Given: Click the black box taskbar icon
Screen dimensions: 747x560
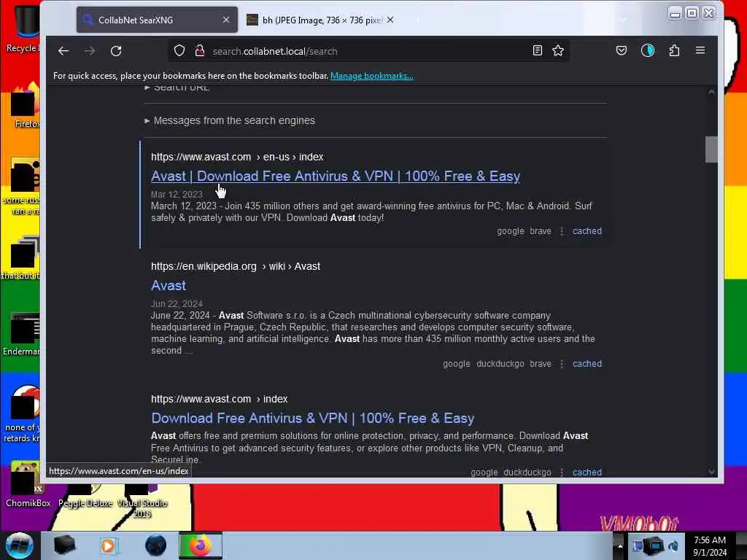Looking at the screenshot, I should [x=64, y=545].
